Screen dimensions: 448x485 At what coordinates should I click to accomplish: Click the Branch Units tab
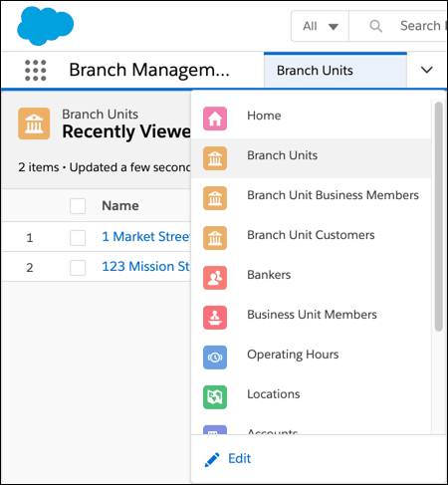tap(336, 71)
